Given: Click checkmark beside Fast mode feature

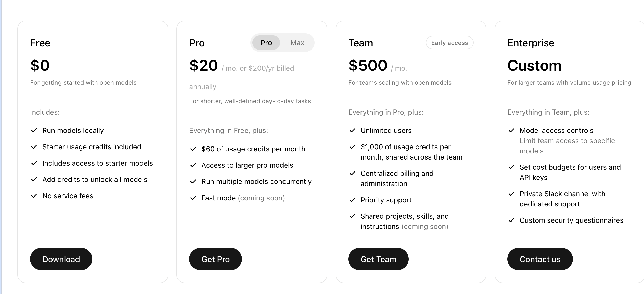Looking at the screenshot, I should (x=193, y=198).
